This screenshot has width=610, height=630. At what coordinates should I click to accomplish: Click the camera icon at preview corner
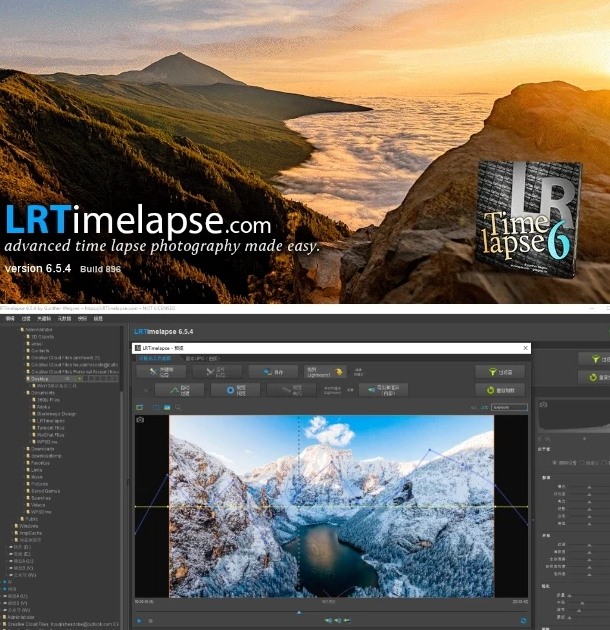click(140, 420)
